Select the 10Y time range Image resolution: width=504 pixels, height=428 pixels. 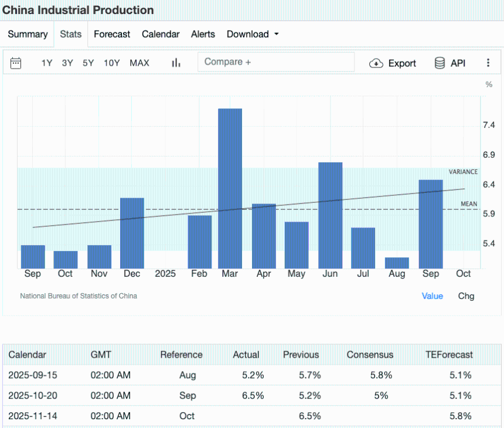tap(112, 63)
